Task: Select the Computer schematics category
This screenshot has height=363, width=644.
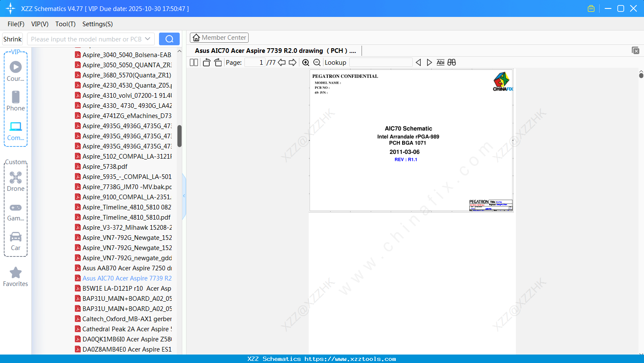Action: point(16,131)
